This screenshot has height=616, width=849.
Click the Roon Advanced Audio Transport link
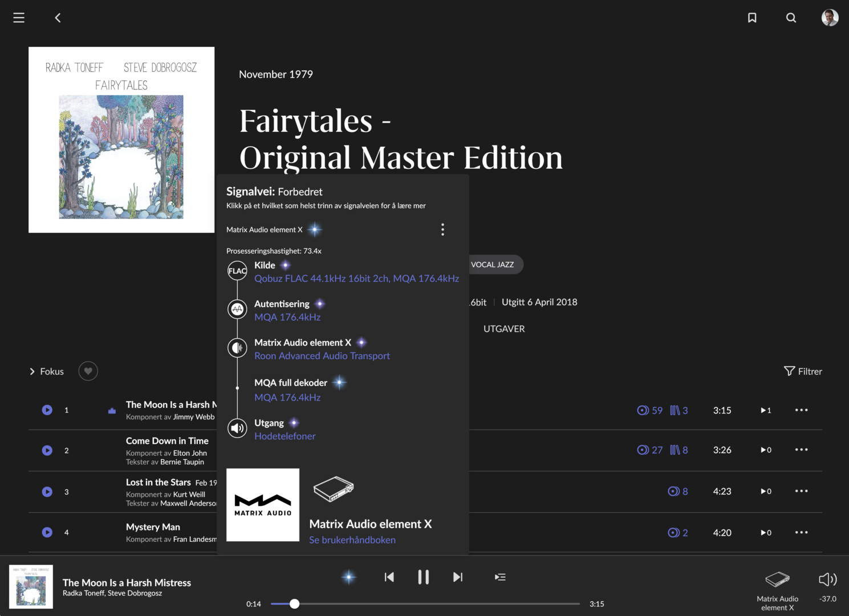coord(322,356)
